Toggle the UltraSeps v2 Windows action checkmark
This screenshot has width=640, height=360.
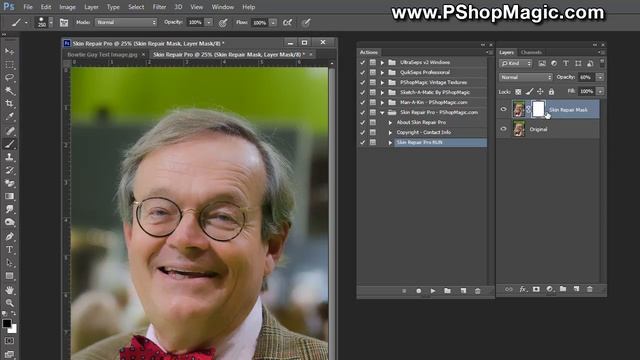pyautogui.click(x=362, y=62)
